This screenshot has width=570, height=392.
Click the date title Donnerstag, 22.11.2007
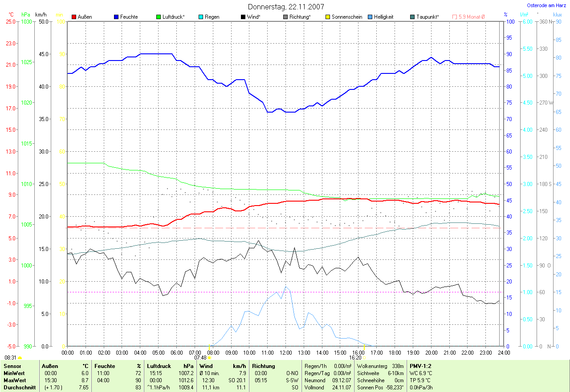pyautogui.click(x=286, y=7)
